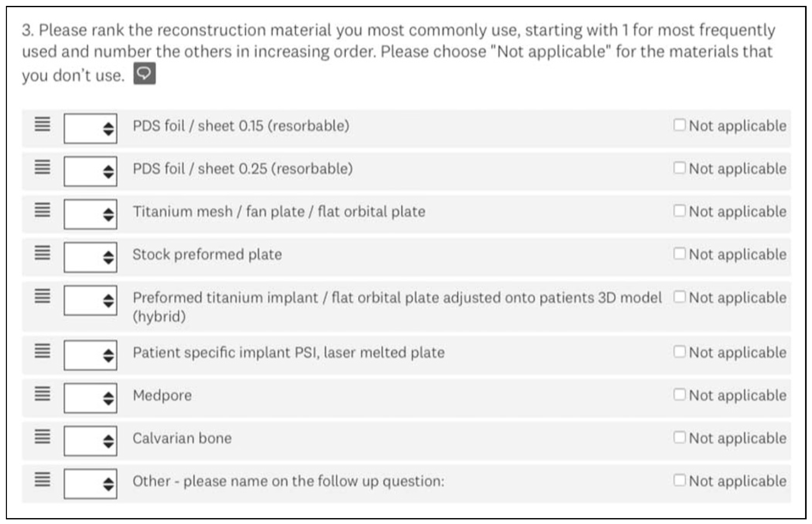Open rank dropdown for Other material
Screen dimensions: 812x524
pyautogui.click(x=90, y=483)
